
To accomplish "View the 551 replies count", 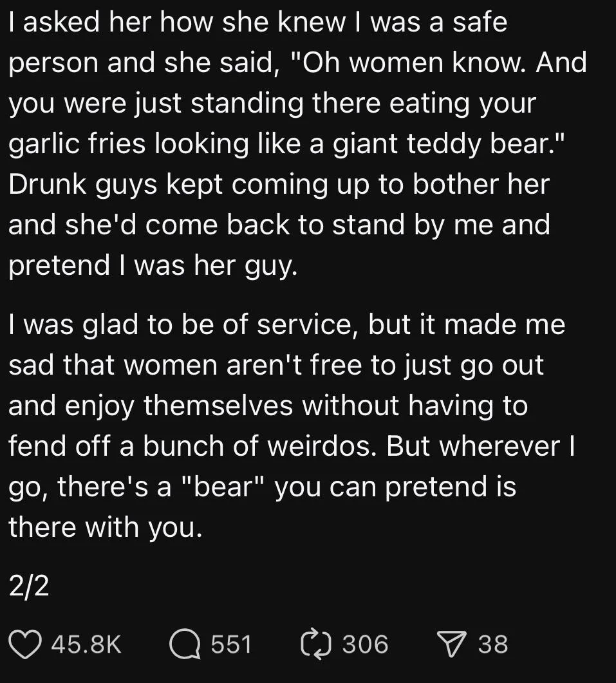I will 231,644.
